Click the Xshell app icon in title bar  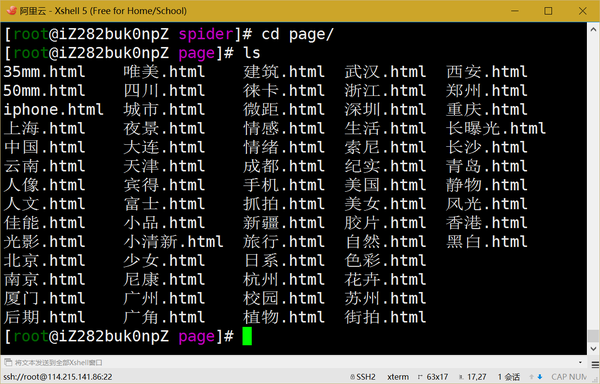[x=11, y=10]
